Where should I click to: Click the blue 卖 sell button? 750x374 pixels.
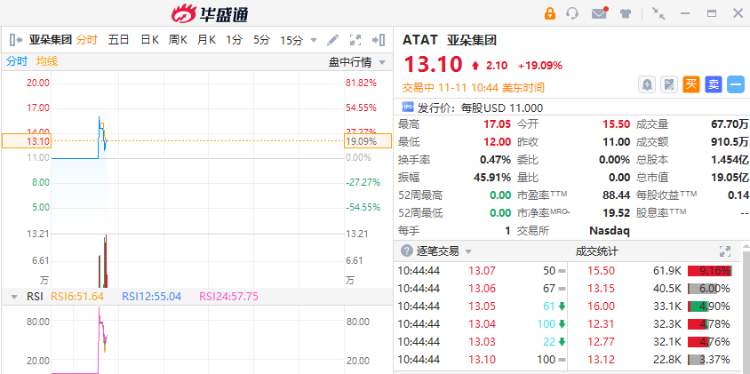713,85
